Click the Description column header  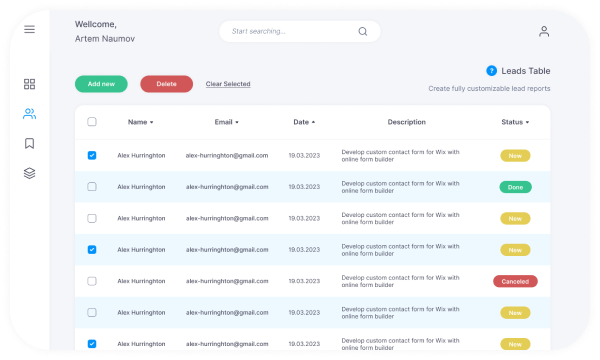tap(406, 122)
